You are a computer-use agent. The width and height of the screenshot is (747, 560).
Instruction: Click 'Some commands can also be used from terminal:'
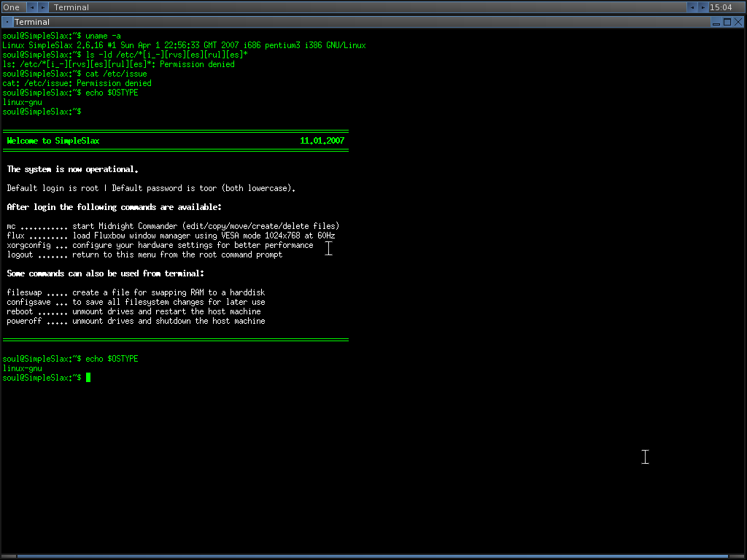point(105,273)
